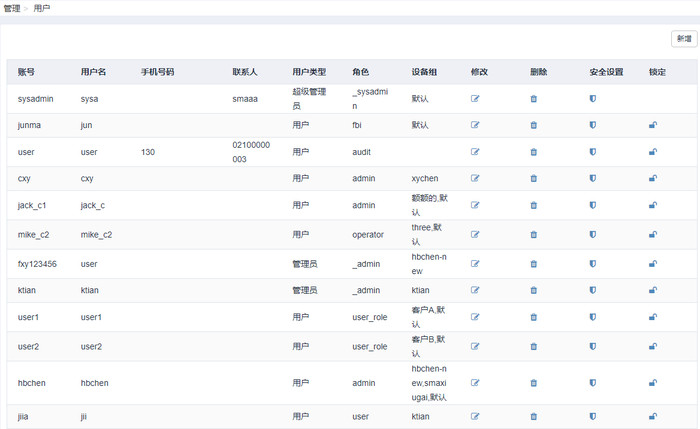The image size is (700, 429).
Task: Delete the user1 account
Action: pos(533,317)
